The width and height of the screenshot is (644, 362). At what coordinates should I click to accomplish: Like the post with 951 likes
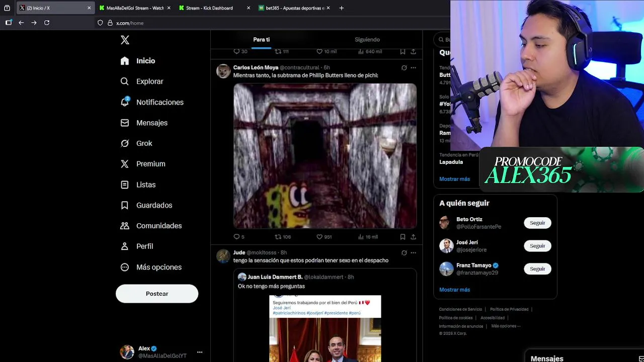[319, 237]
